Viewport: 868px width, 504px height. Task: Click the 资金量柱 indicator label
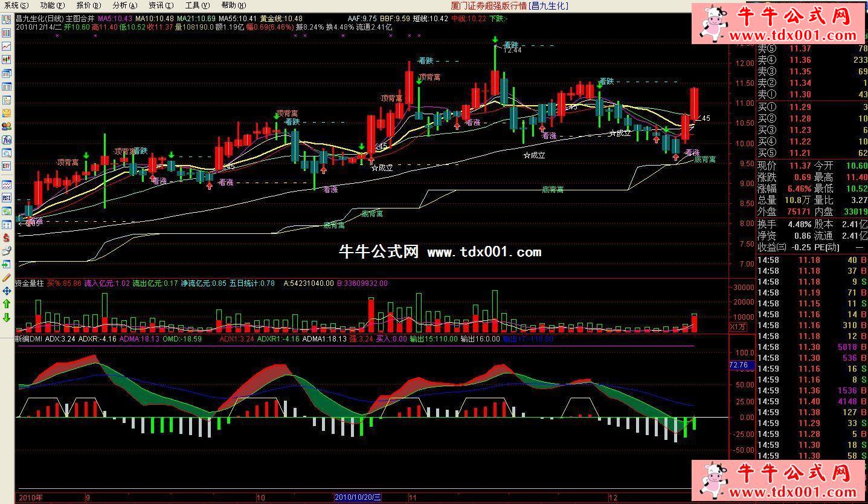[x=30, y=283]
